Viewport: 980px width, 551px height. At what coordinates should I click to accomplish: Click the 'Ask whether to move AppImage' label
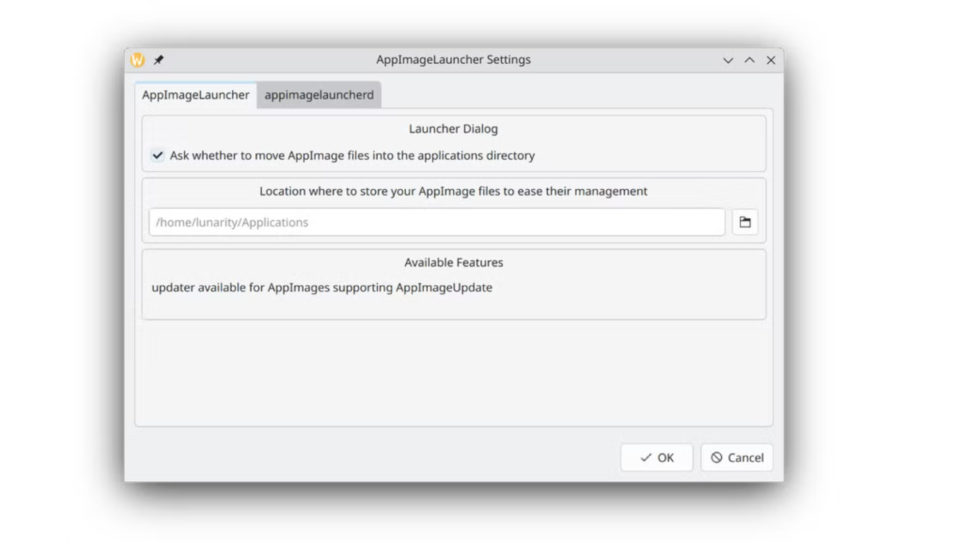(x=352, y=156)
